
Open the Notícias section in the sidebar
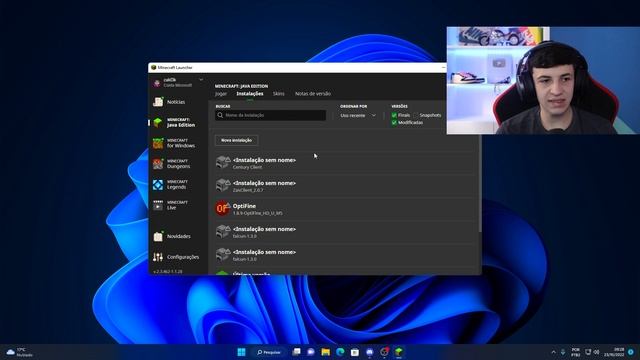(x=176, y=102)
